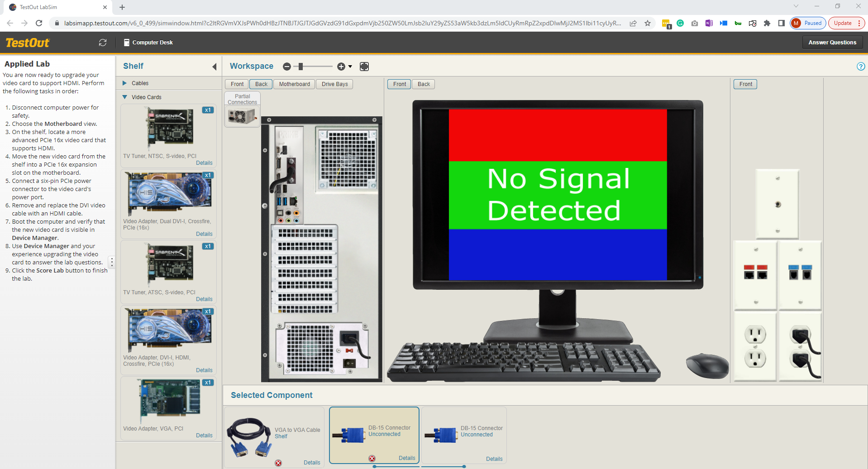Image resolution: width=868 pixels, height=469 pixels.
Task: Select the TV Tuner NTSC card image
Action: 169,129
